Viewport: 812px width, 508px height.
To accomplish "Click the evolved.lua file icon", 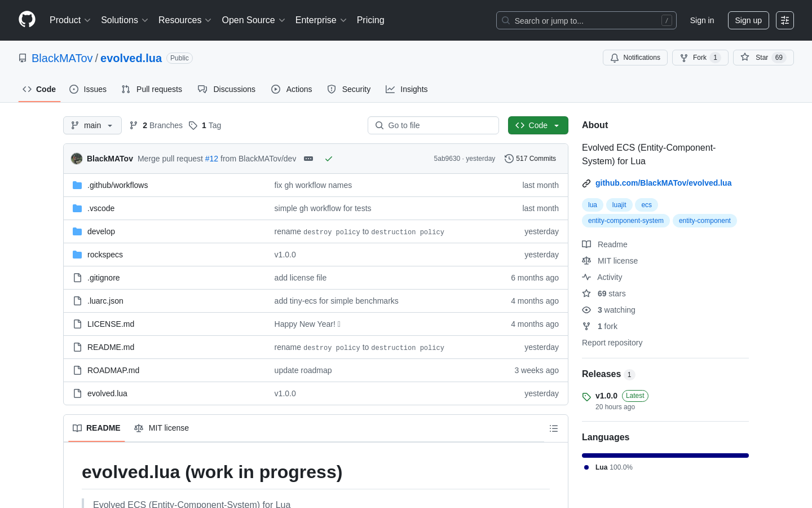I will click(77, 393).
